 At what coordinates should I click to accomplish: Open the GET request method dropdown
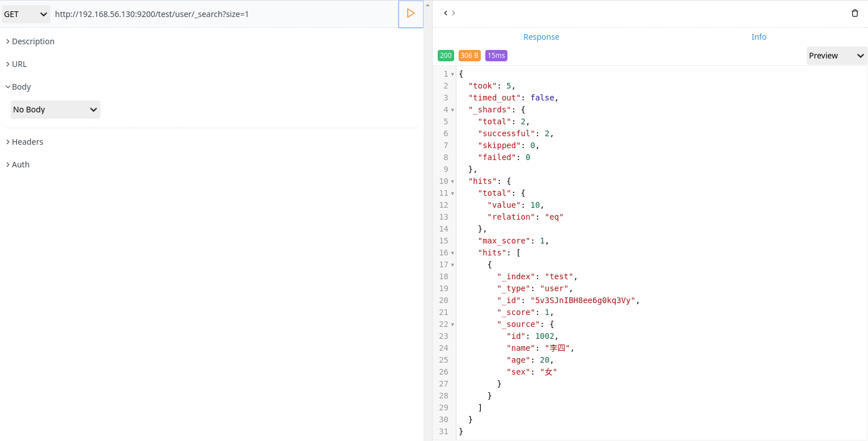tap(26, 14)
